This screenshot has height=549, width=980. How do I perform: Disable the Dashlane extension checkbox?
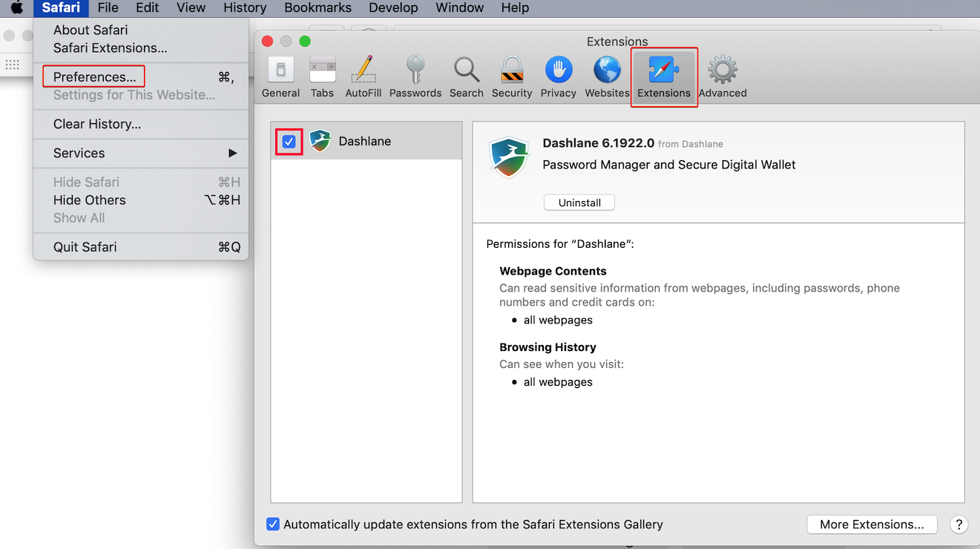(x=289, y=141)
